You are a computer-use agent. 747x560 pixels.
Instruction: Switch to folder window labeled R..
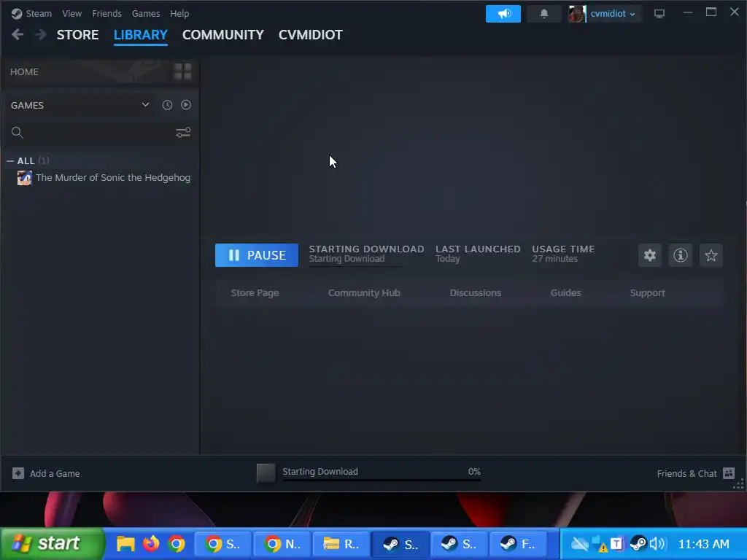[x=341, y=544]
